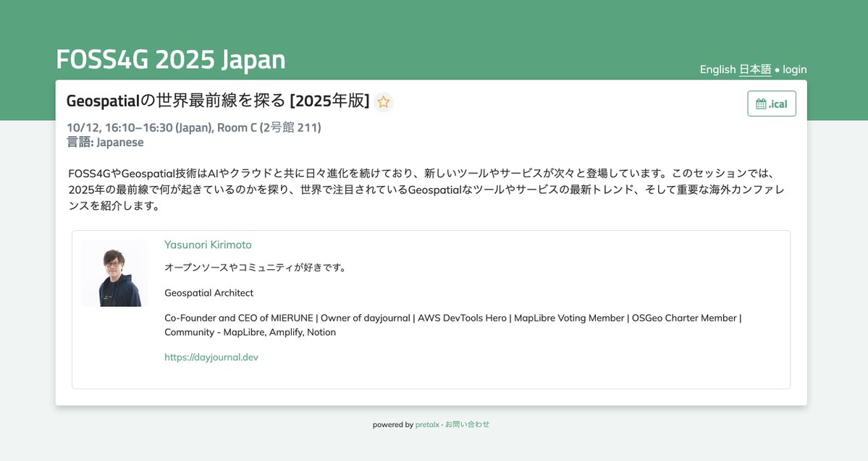
Task: Visit https://dayjournal.dev link
Action: coord(211,357)
